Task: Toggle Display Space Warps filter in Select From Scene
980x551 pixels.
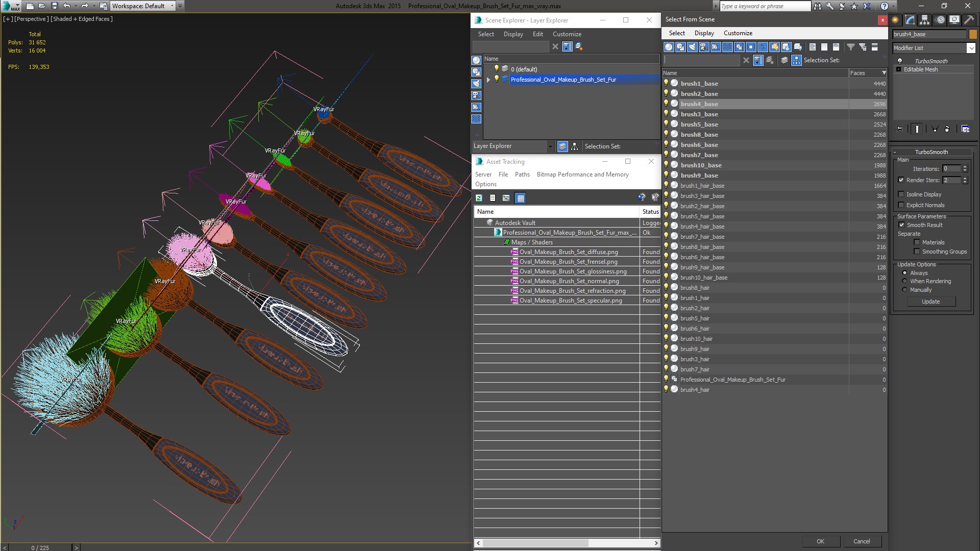Action: coord(727,47)
